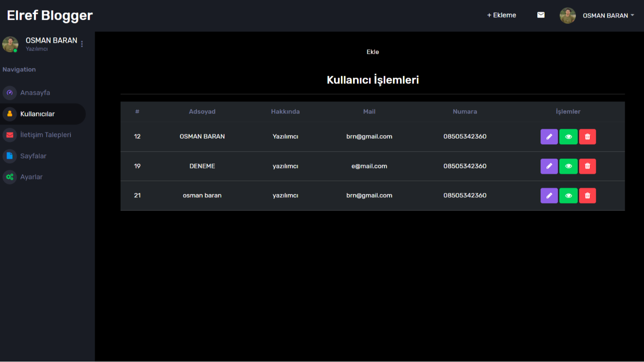Open OSMAN BARAN dropdown in top header

[x=608, y=16]
